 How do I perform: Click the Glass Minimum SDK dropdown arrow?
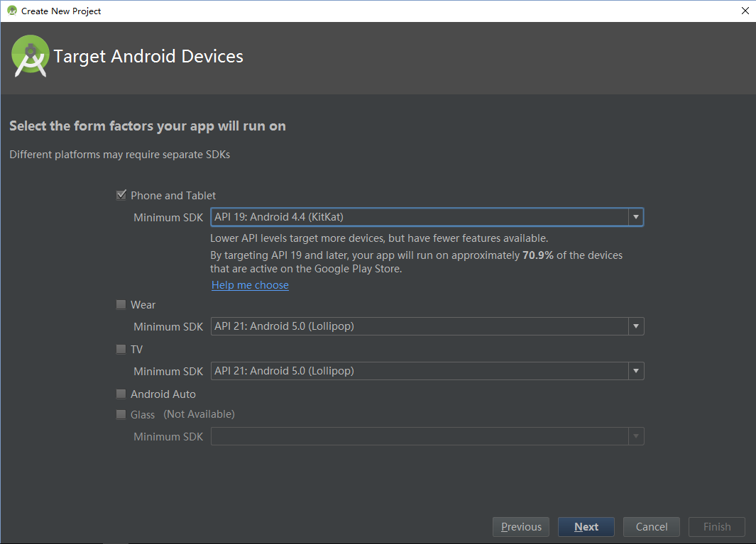click(x=635, y=436)
